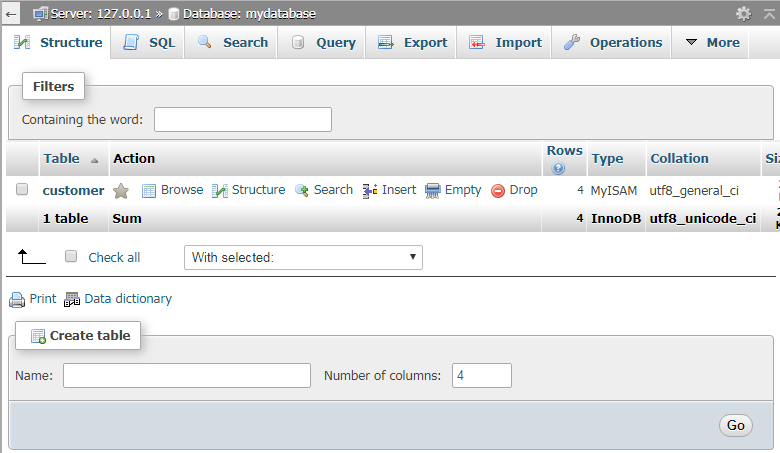This screenshot has width=780, height=453.
Task: Expand the More tab menu
Action: click(712, 42)
